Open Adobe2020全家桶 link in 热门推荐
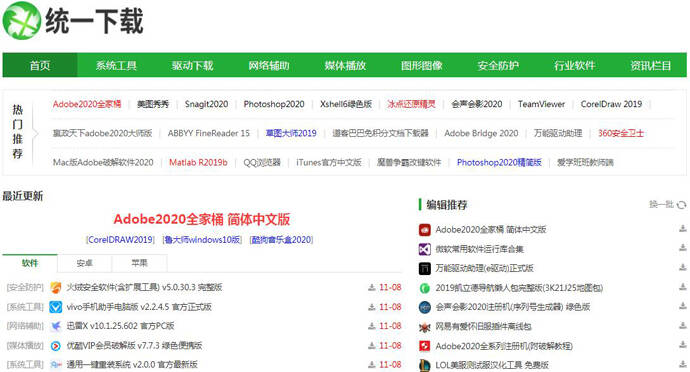This screenshot has height=372, width=690. [87, 104]
